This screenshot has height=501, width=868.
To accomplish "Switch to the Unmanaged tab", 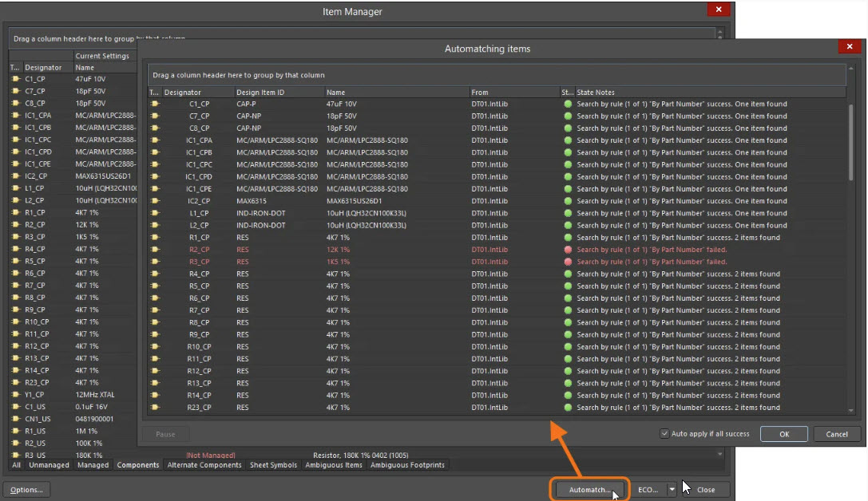I will (50, 465).
